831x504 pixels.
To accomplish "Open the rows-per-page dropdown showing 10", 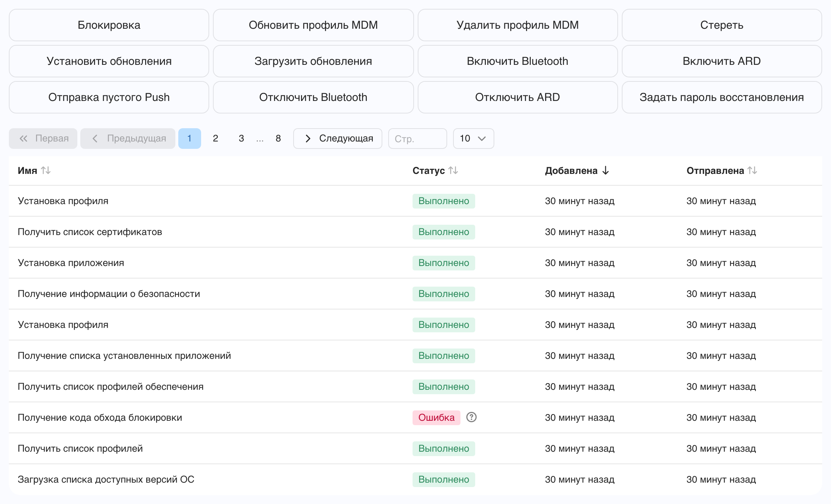I will click(473, 139).
